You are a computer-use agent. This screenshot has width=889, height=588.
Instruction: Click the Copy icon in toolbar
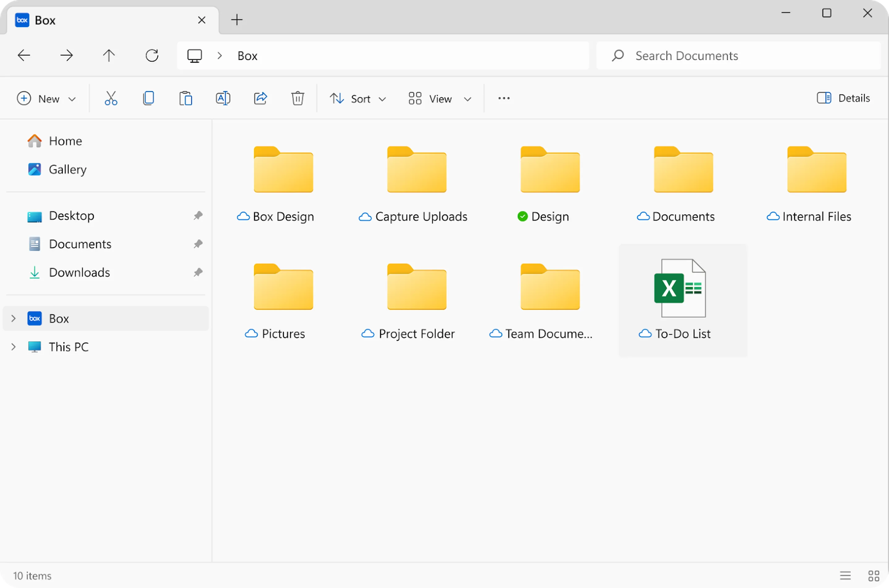pyautogui.click(x=148, y=98)
